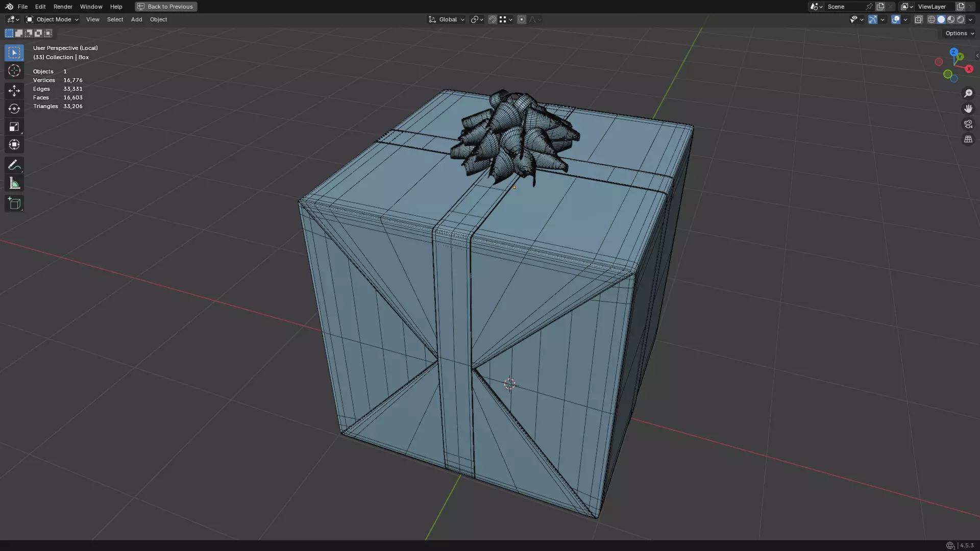The width and height of the screenshot is (980, 551).
Task: Open the shading options dropdown arrow
Action: tap(971, 19)
